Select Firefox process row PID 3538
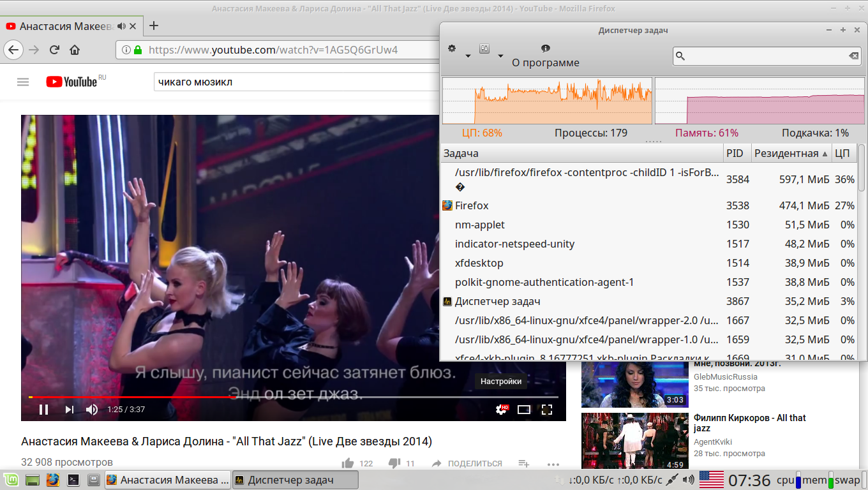This screenshot has height=490, width=868. (x=648, y=205)
